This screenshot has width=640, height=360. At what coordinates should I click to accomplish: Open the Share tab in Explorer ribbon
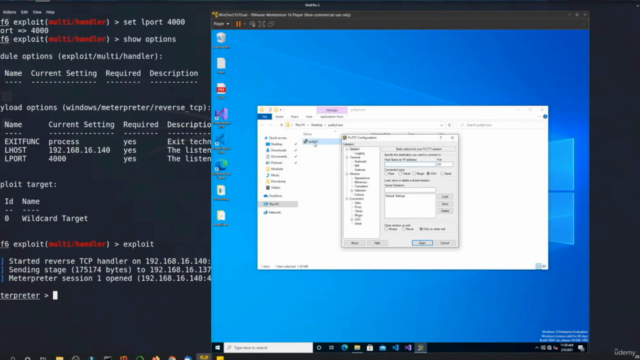click(x=294, y=117)
